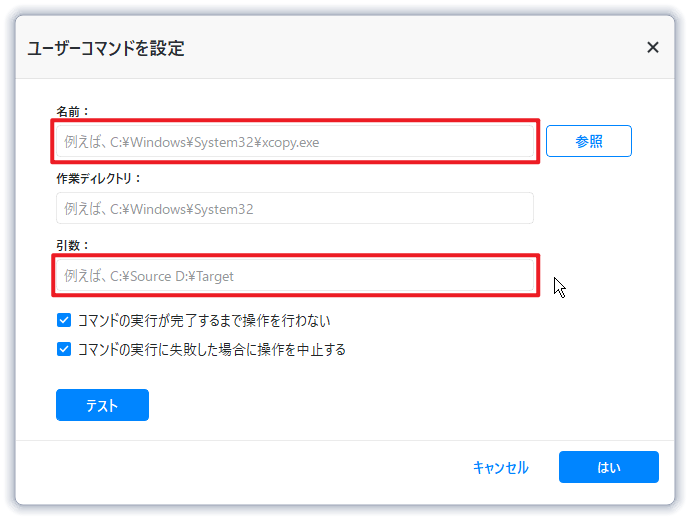This screenshot has height=520, width=690.
Task: Click label text コマンドの実行に失敗した場合に操作を中止する
Action: 212,349
